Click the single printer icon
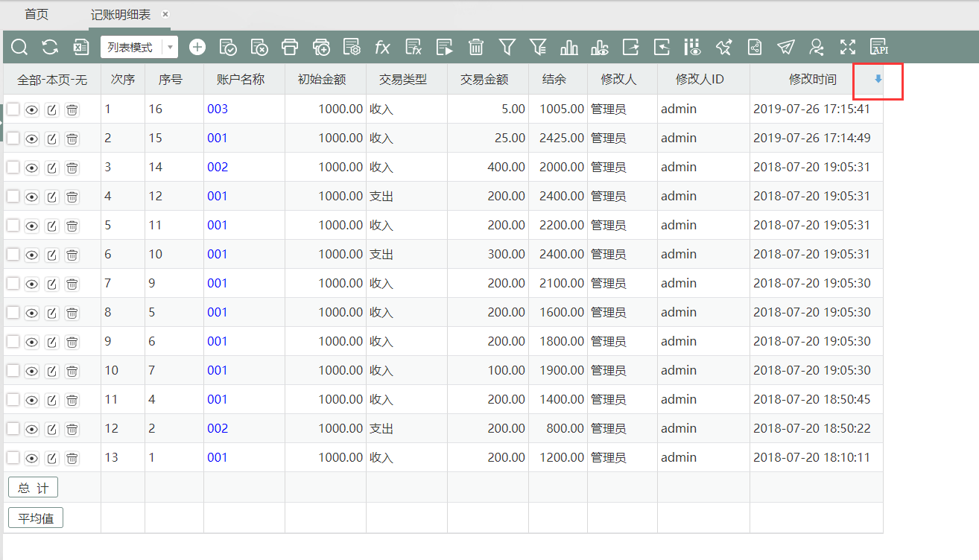Screen dimensions: 979x560 pos(290,48)
